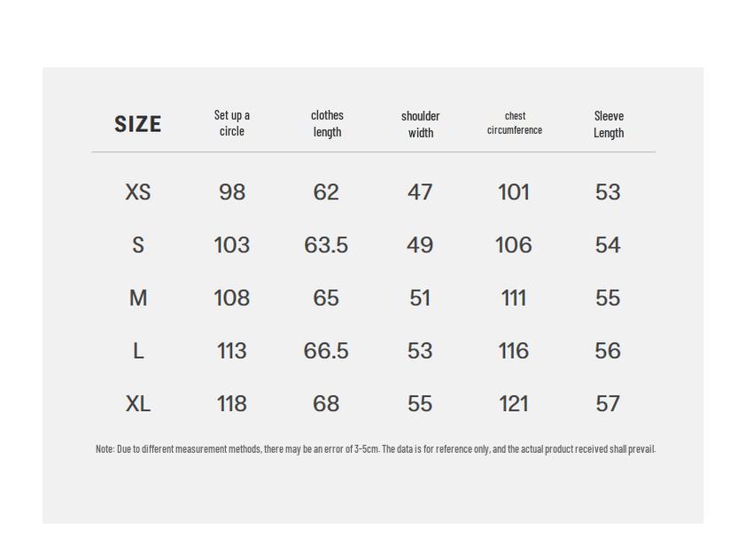Select the 47 shoulder width value
The image size is (746, 560).
click(x=420, y=192)
